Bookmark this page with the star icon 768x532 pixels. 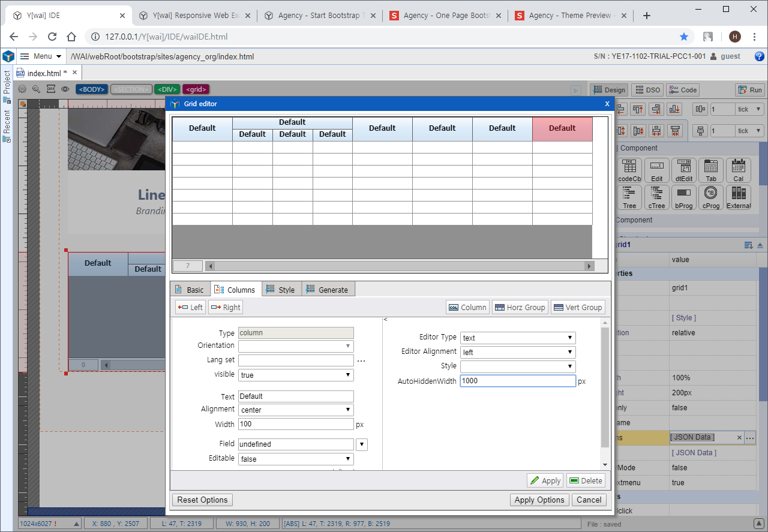click(684, 37)
